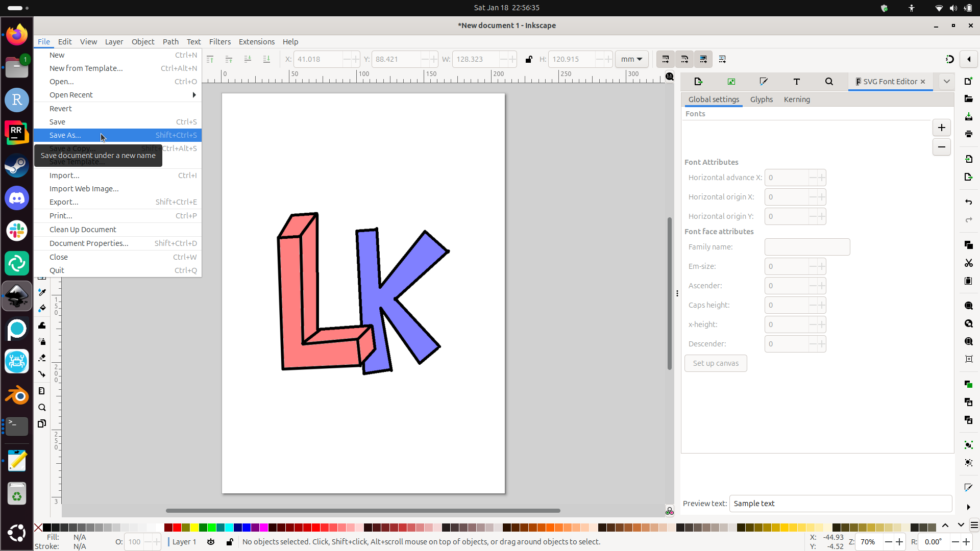The width and height of the screenshot is (980, 551).
Task: Select the Zoom tool in toolbox
Action: pyautogui.click(x=42, y=407)
